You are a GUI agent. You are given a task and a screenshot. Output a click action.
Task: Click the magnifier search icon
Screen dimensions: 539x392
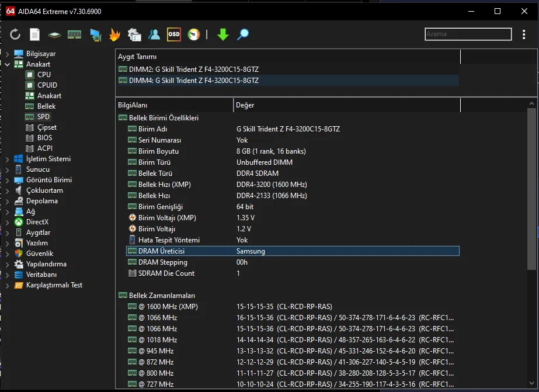point(243,34)
